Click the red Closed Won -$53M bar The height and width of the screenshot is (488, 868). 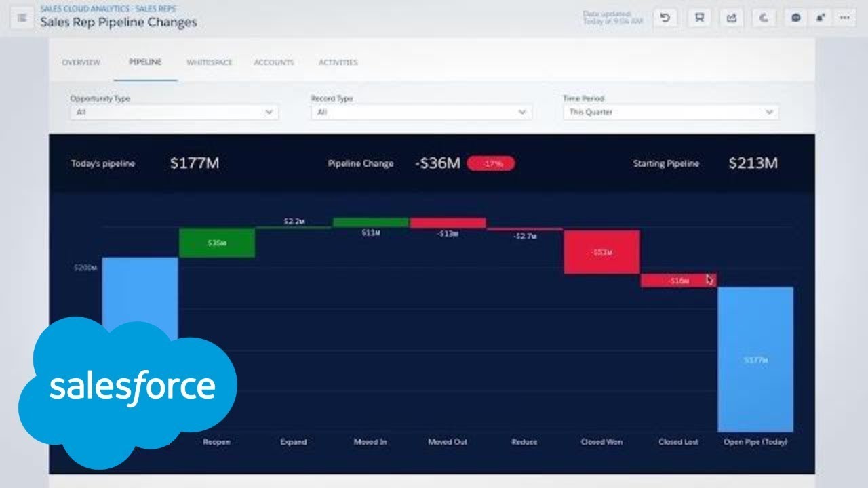(601, 252)
